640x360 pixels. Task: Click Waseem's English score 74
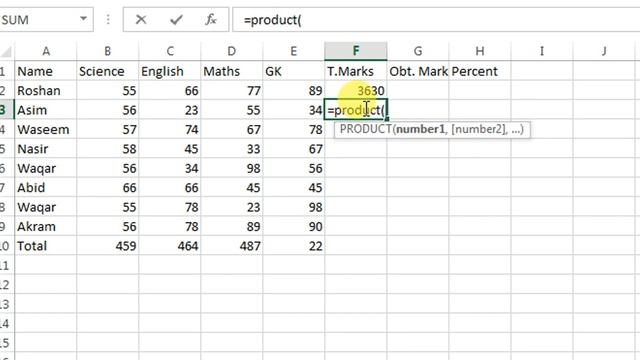(170, 129)
